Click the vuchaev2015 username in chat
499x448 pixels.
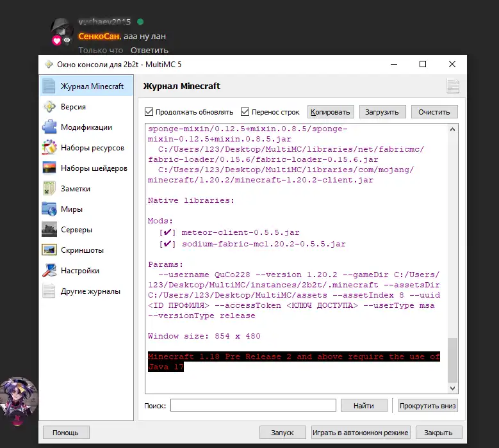pos(104,22)
